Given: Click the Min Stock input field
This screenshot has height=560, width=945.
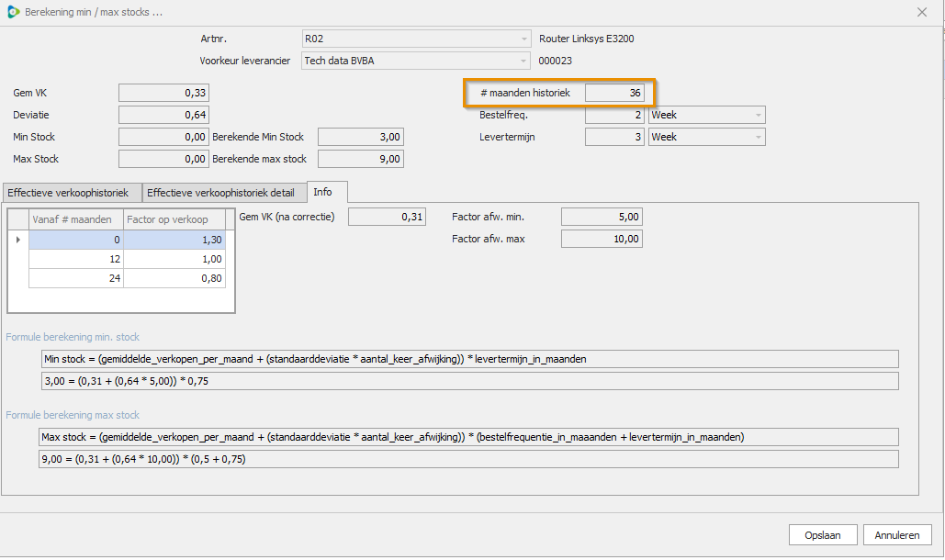Looking at the screenshot, I should point(163,138).
